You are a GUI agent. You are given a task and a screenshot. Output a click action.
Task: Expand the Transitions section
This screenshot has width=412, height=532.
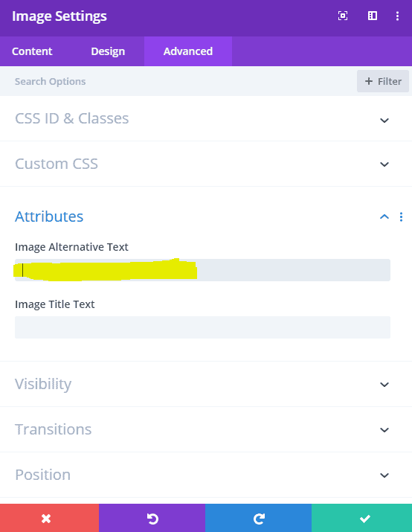pyautogui.click(x=206, y=429)
